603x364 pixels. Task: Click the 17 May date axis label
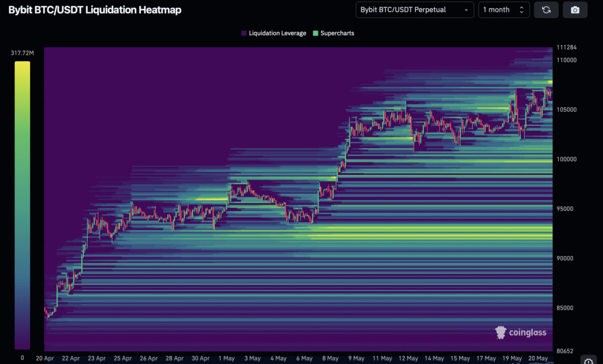(486, 358)
